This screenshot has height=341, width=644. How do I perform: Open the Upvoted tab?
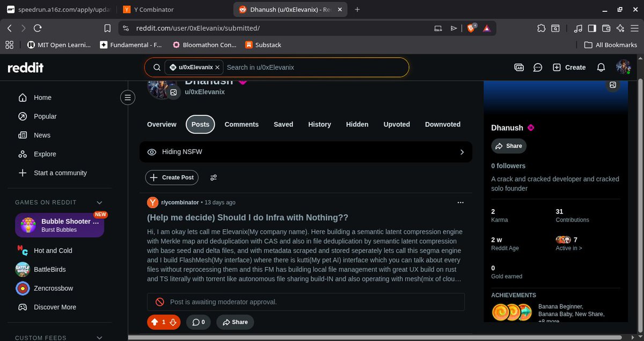(397, 124)
